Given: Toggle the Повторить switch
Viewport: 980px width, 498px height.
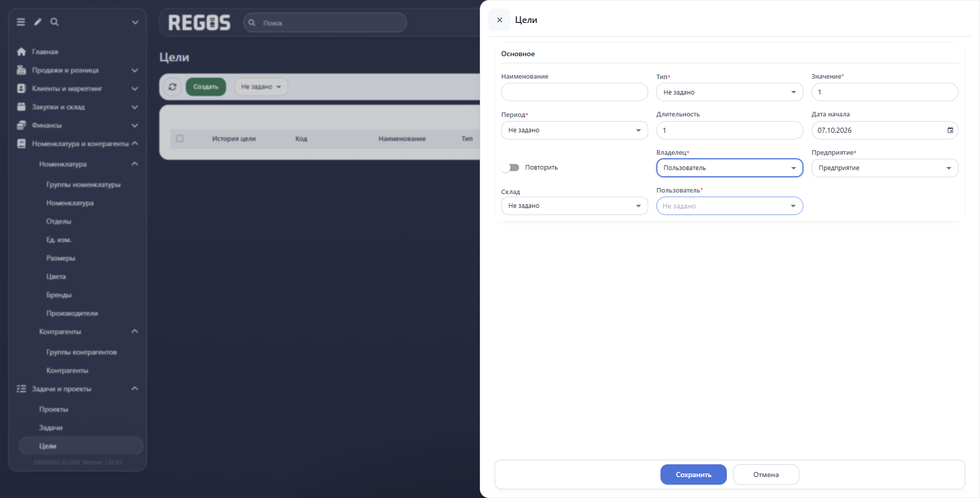Looking at the screenshot, I should point(510,168).
